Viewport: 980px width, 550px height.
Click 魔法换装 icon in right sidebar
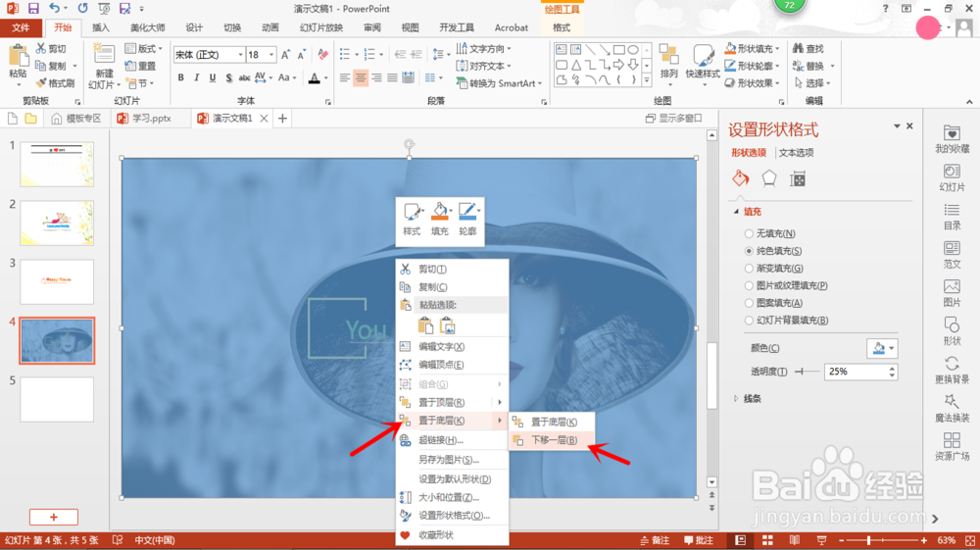pos(952,409)
